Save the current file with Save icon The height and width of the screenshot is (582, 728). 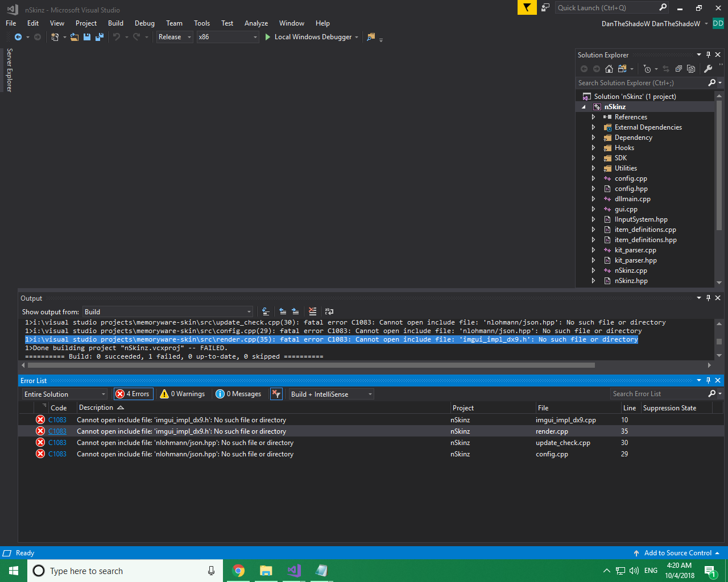click(87, 37)
